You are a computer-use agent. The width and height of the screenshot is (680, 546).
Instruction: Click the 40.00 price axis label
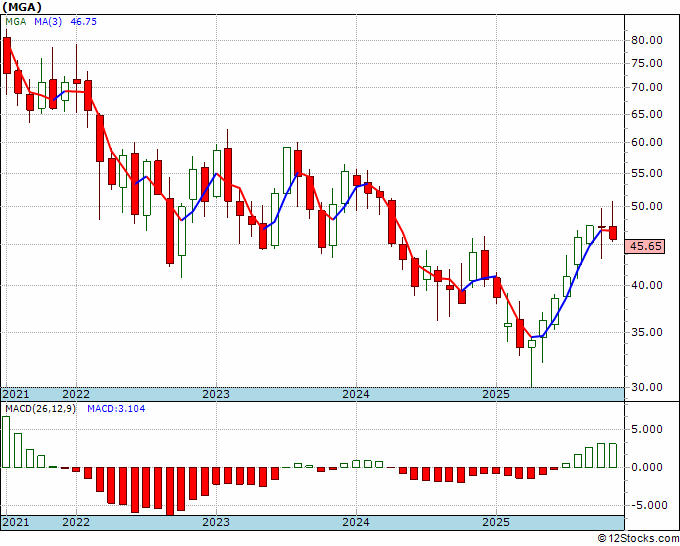(647, 285)
